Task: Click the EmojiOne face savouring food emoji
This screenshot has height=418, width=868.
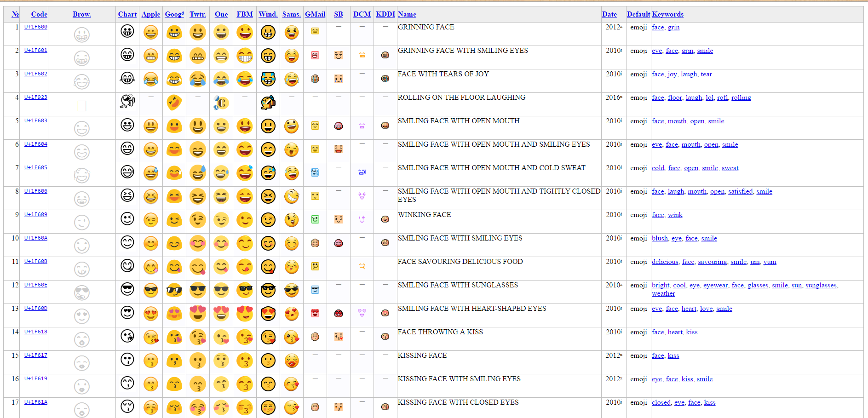Action: pos(221,267)
